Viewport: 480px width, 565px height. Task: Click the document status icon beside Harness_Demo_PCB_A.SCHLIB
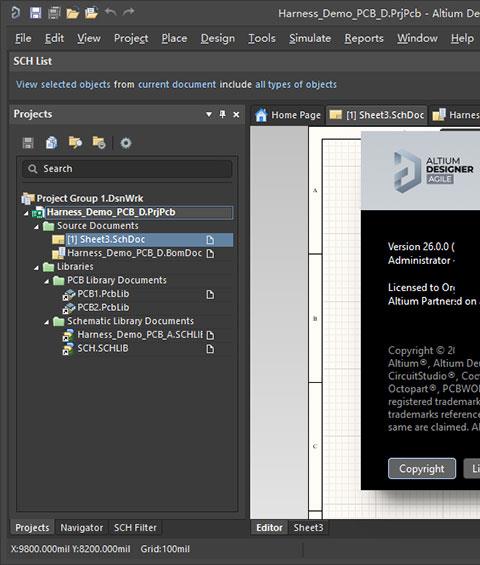(210, 335)
